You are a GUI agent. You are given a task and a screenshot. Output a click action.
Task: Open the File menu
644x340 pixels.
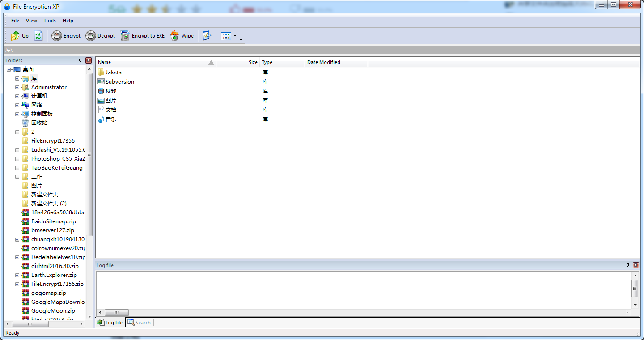(15, 21)
